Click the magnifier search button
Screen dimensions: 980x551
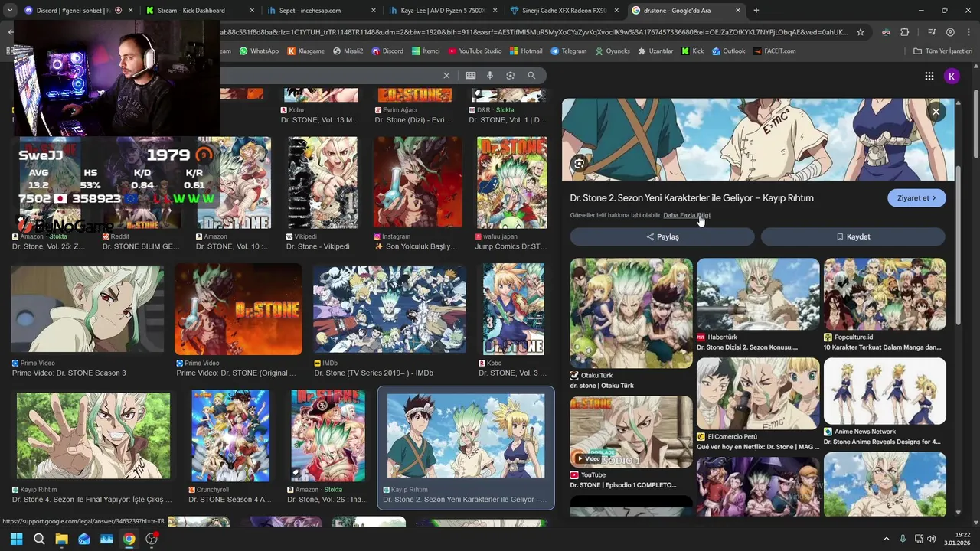(x=531, y=75)
